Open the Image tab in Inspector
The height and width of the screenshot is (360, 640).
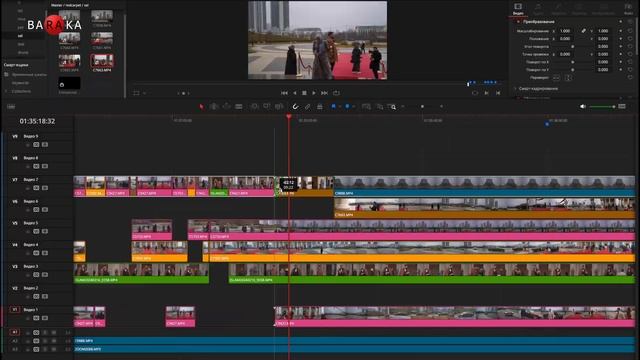[603, 9]
